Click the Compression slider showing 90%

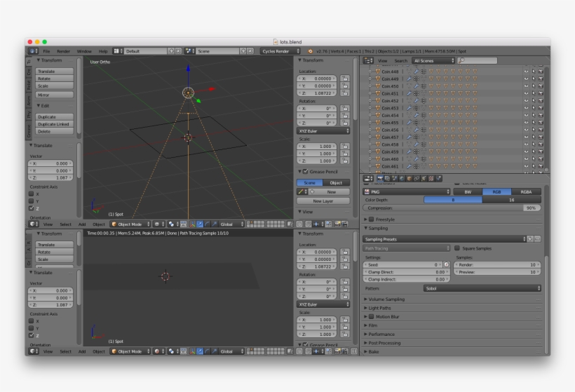(x=452, y=208)
